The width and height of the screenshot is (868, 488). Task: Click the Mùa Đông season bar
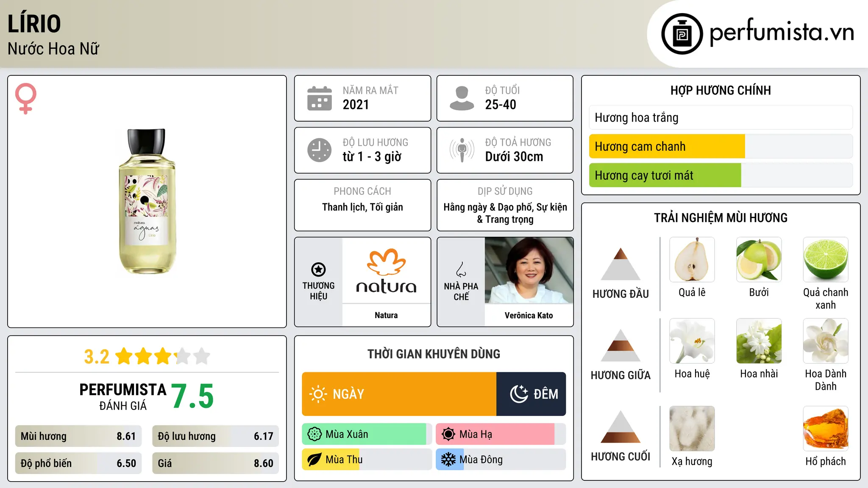(x=501, y=460)
